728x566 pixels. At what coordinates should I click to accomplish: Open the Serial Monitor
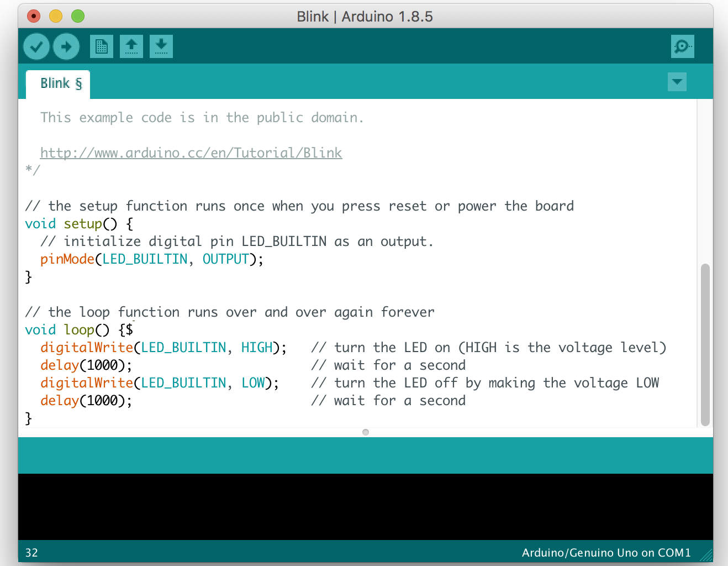coord(683,46)
